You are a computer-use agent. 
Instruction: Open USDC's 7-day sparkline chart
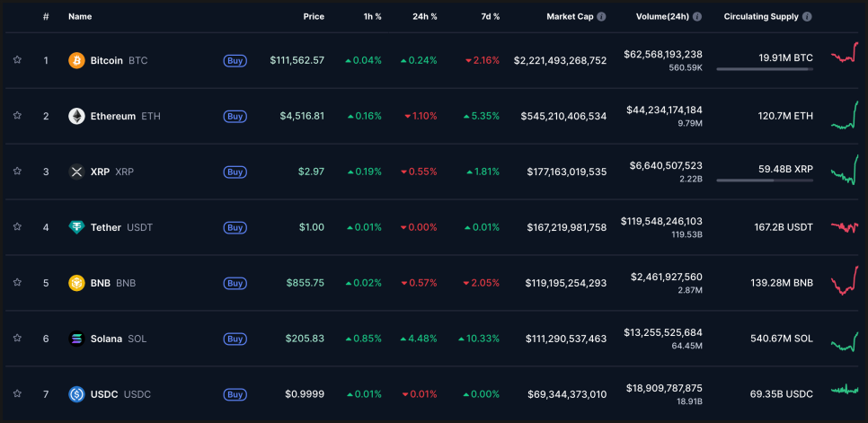[x=845, y=389]
